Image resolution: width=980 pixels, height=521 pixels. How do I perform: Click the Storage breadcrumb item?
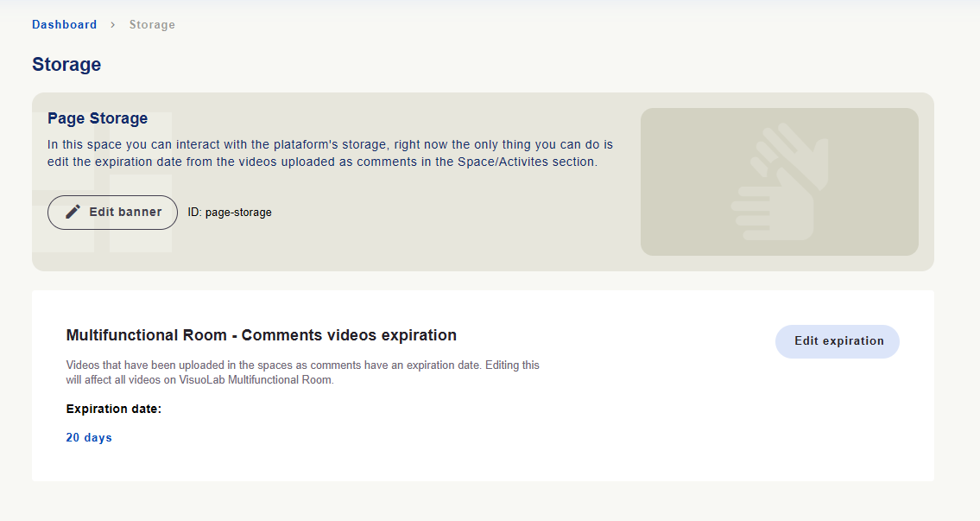[152, 24]
